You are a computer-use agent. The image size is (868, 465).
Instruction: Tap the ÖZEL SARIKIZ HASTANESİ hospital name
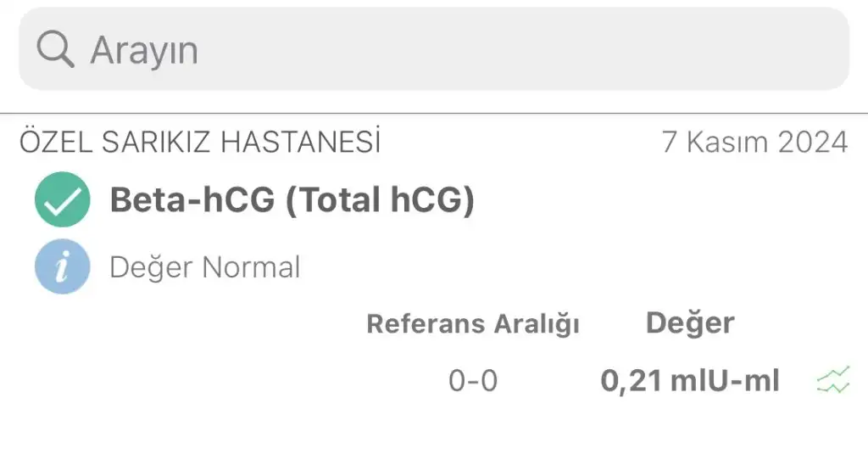pos(200,142)
